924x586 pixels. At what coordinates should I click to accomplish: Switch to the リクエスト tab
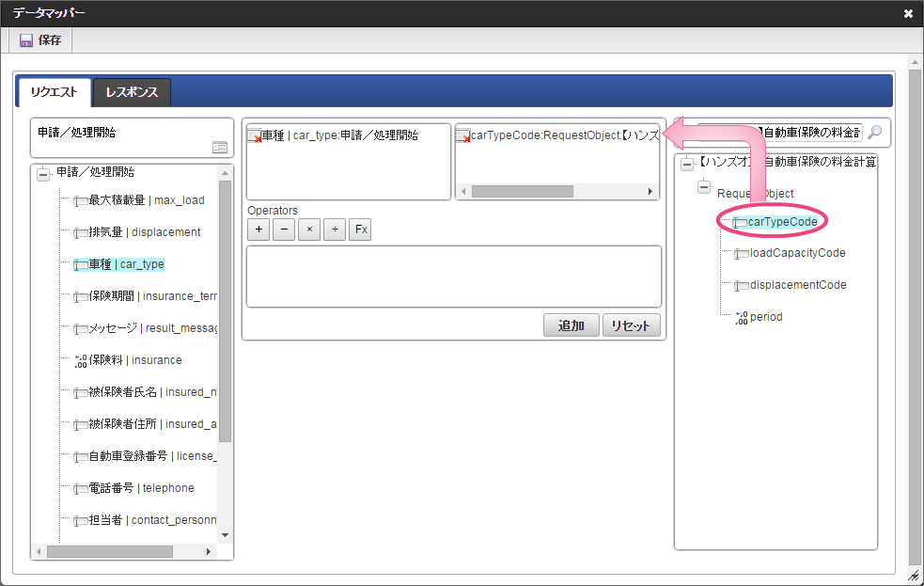coord(54,92)
